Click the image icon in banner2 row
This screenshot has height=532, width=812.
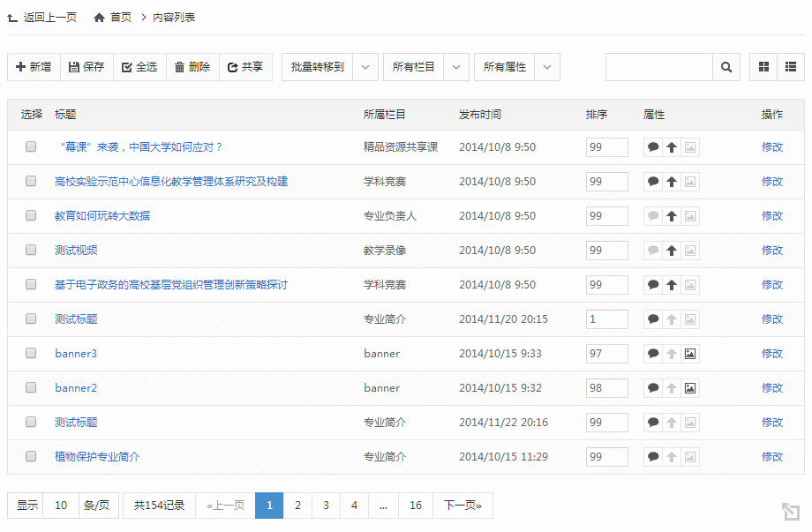690,388
